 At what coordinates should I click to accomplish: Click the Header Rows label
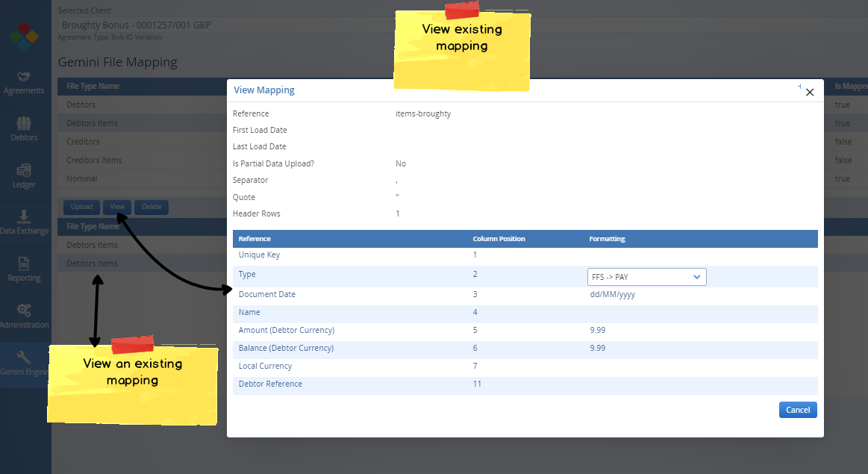[256, 213]
